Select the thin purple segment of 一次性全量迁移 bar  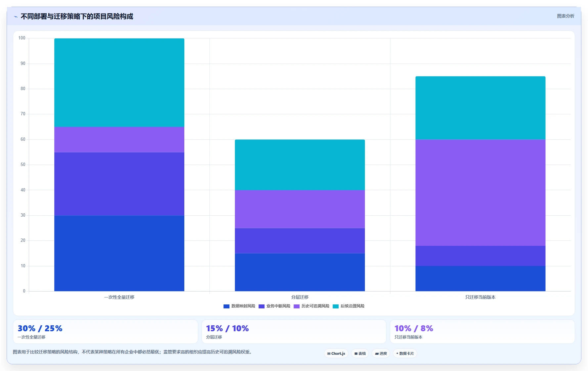(x=119, y=139)
